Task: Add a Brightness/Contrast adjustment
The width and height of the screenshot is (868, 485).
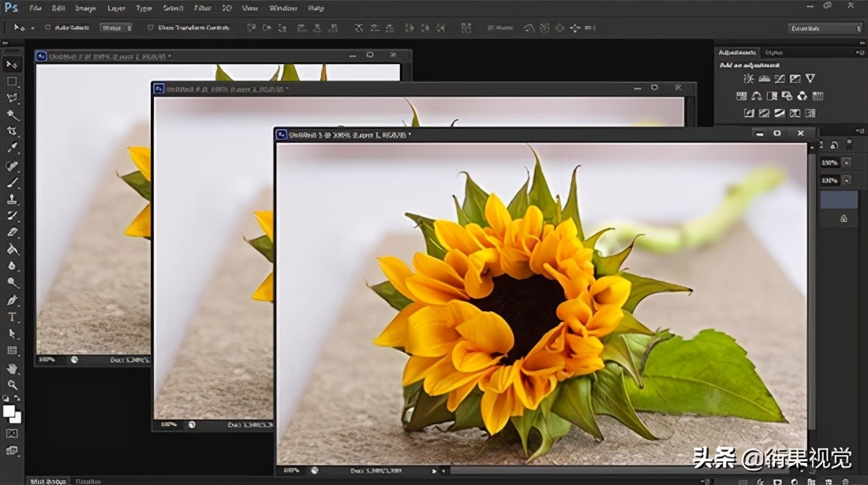Action: pyautogui.click(x=748, y=79)
